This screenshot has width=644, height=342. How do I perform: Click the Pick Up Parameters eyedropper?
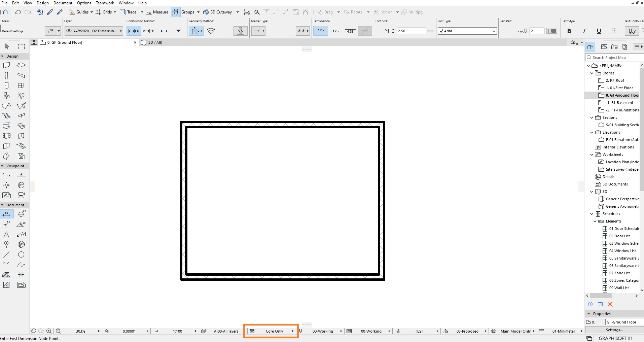pyautogui.click(x=50, y=12)
